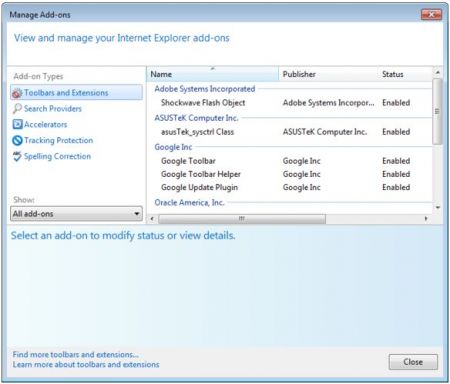Image resolution: width=450 pixels, height=384 pixels.
Task: Sort list by Publisher column header
Action: pyautogui.click(x=328, y=74)
